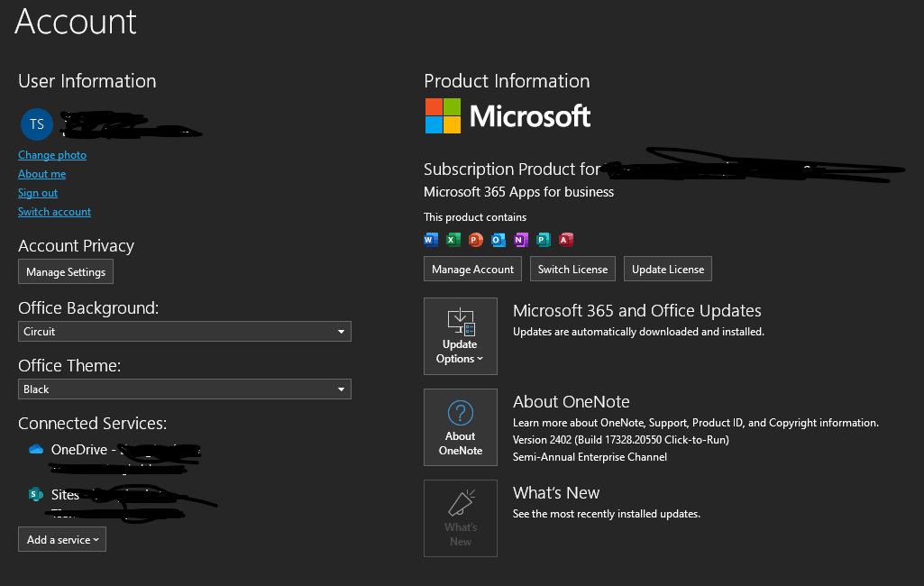Select the Excel icon in the product list
The width and height of the screenshot is (924, 586).
coord(453,240)
